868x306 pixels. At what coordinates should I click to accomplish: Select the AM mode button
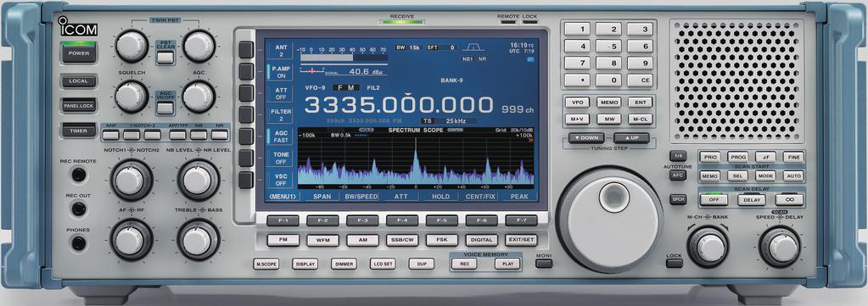point(362,241)
